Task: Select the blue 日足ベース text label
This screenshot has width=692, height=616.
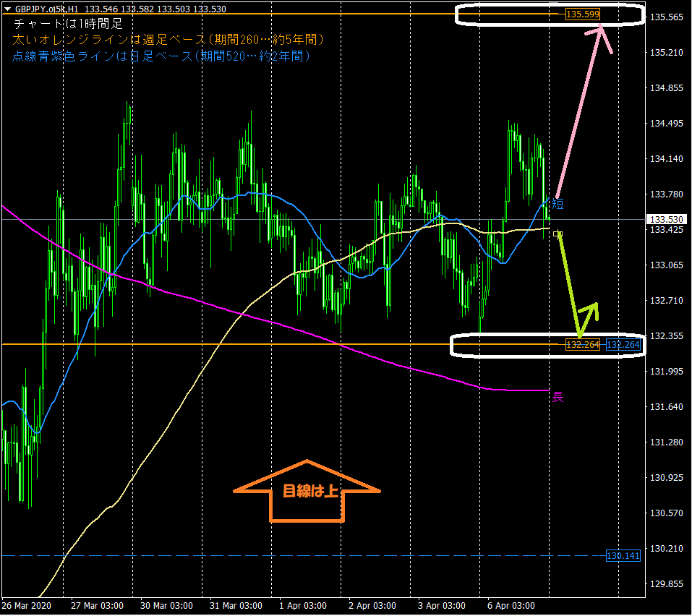Action: point(161,56)
